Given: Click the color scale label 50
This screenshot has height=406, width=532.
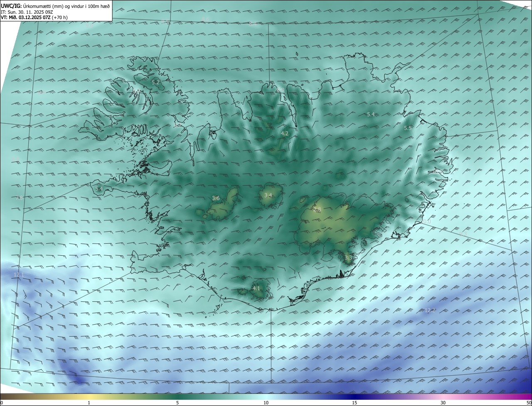Looking at the screenshot, I should click(529, 403).
